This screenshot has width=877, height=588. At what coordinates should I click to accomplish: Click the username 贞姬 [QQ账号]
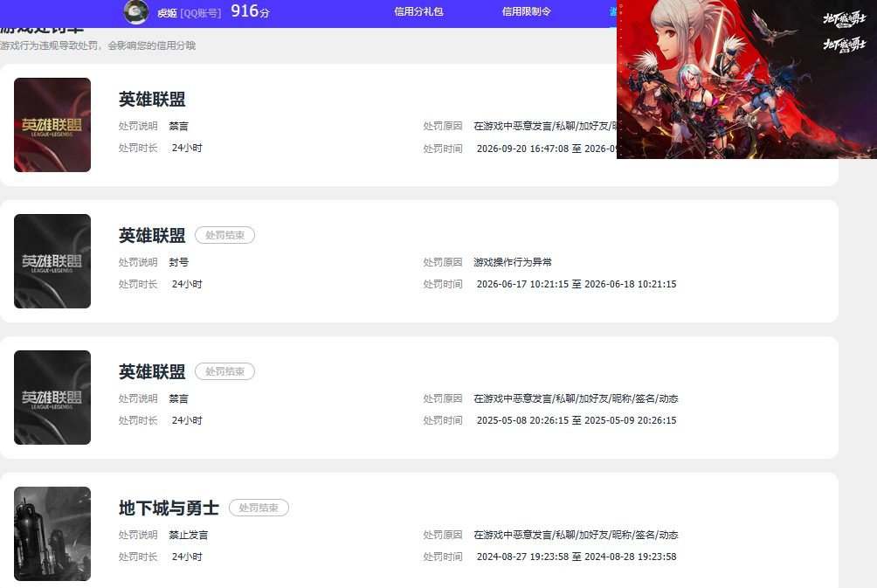tap(189, 13)
